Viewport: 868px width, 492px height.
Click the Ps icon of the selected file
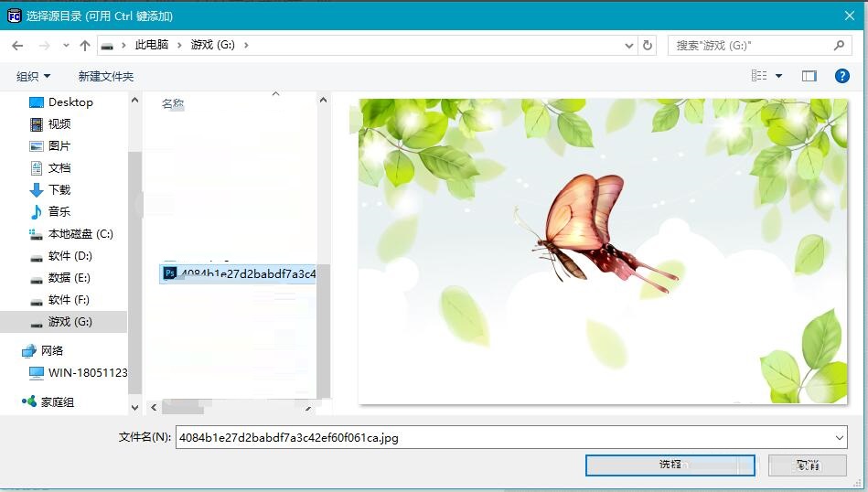pyautogui.click(x=170, y=273)
